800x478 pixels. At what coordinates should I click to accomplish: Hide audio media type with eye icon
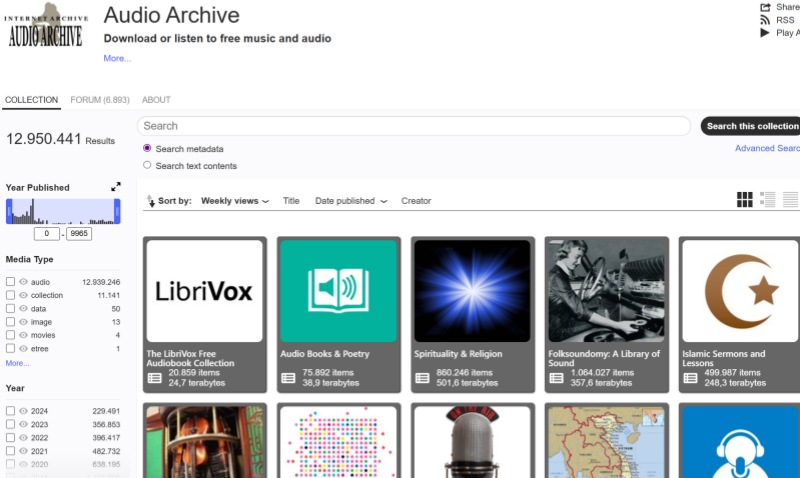tap(24, 282)
